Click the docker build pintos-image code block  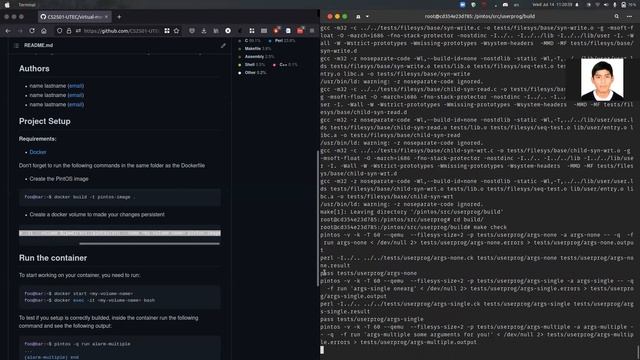(120, 198)
